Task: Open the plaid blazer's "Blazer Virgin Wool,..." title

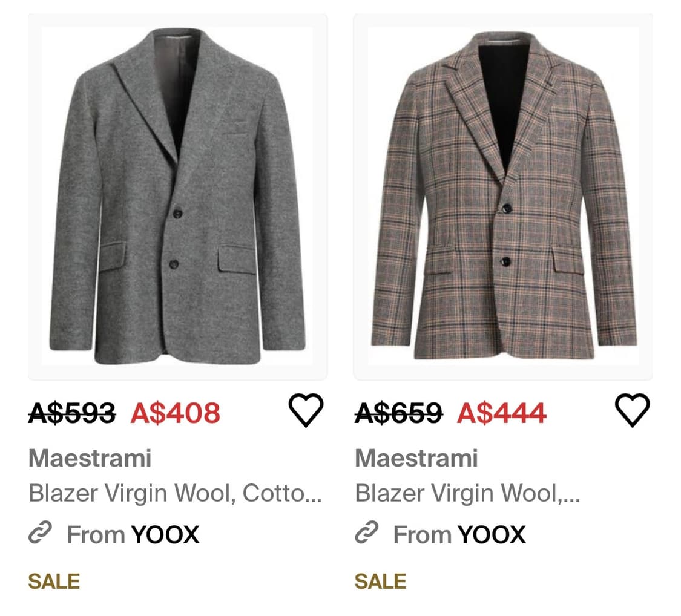Action: point(467,494)
